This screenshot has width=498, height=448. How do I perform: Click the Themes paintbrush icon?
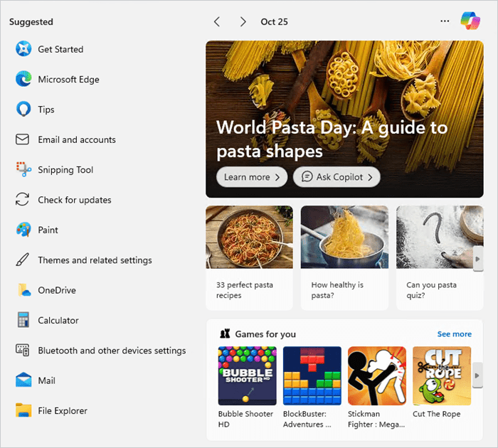coord(22,260)
